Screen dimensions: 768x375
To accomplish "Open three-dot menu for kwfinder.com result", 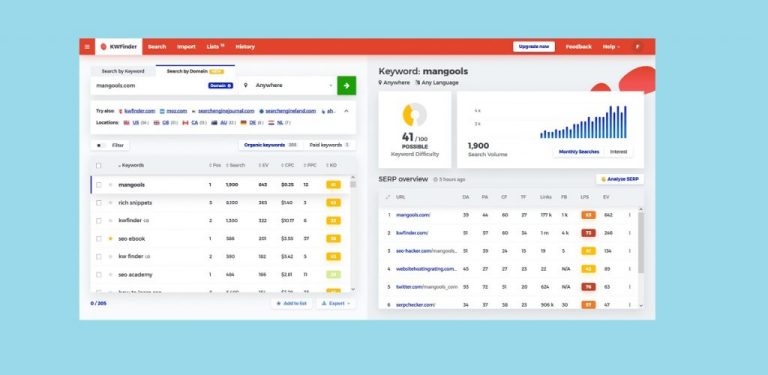I will point(630,233).
